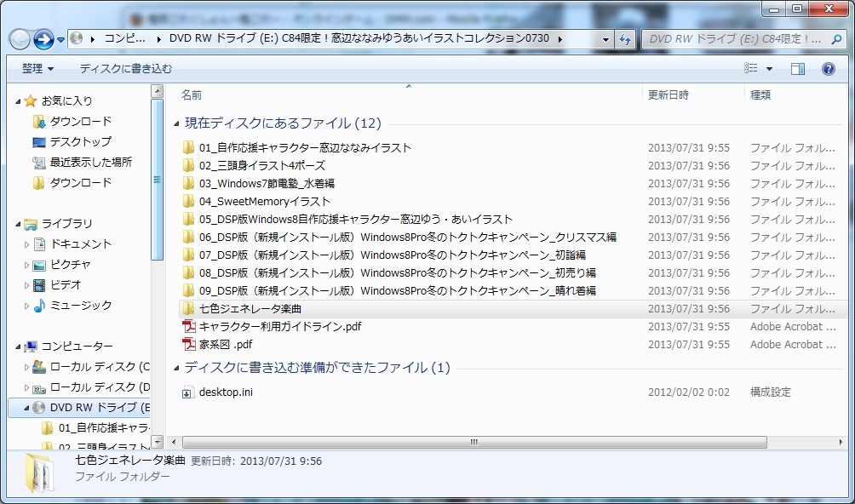Viewport: 855px width, 504px height.
Task: Click the ビデオ library icon
Action: tap(39, 285)
